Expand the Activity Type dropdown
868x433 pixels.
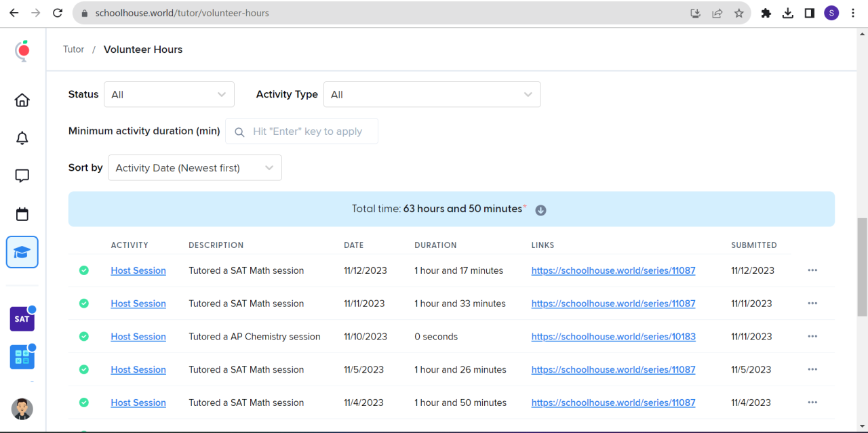point(432,95)
